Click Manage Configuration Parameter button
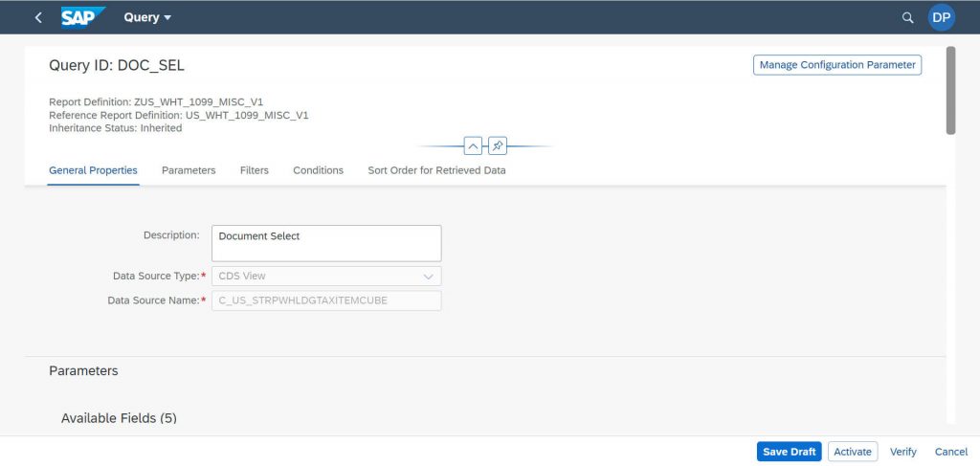980x466 pixels. 836,65
